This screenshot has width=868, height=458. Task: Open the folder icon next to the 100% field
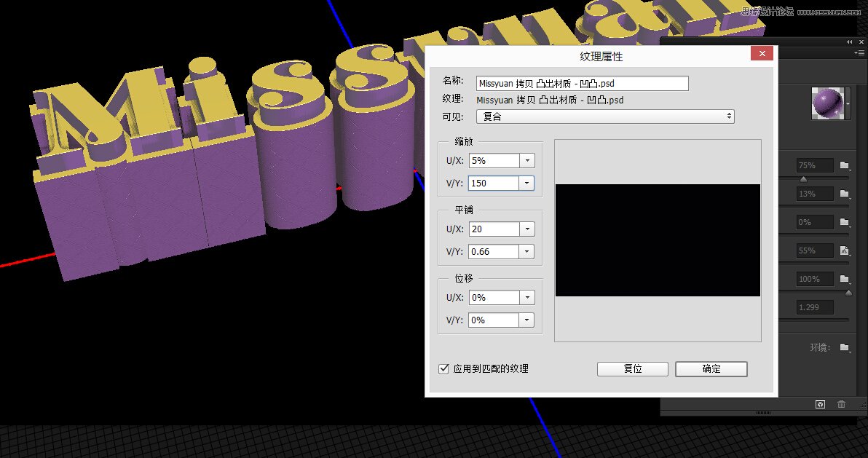845,278
